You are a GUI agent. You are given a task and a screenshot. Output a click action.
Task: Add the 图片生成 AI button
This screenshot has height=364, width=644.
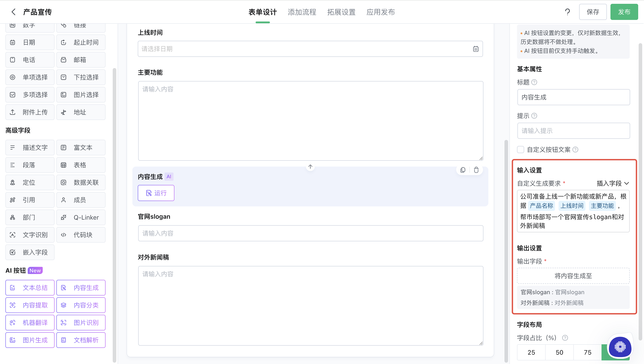pos(30,340)
